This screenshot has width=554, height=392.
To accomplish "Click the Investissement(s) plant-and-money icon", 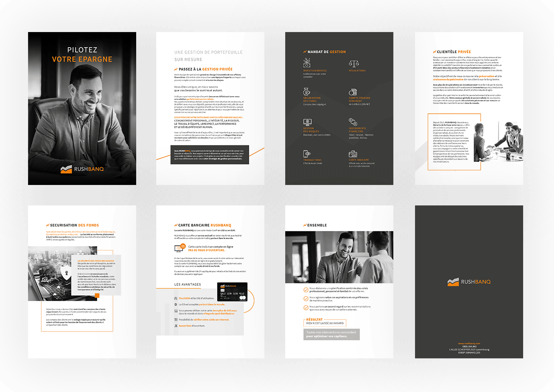I will coord(307,63).
